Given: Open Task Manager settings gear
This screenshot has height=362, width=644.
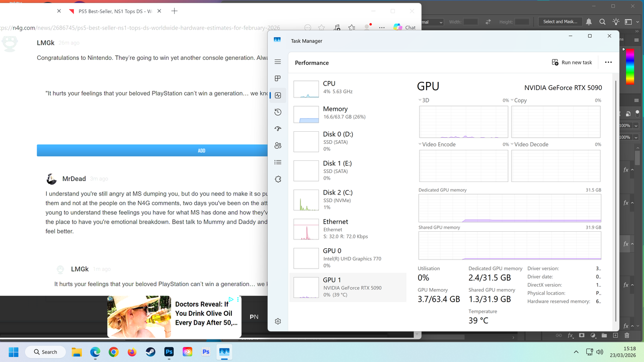Looking at the screenshot, I should click(x=278, y=321).
